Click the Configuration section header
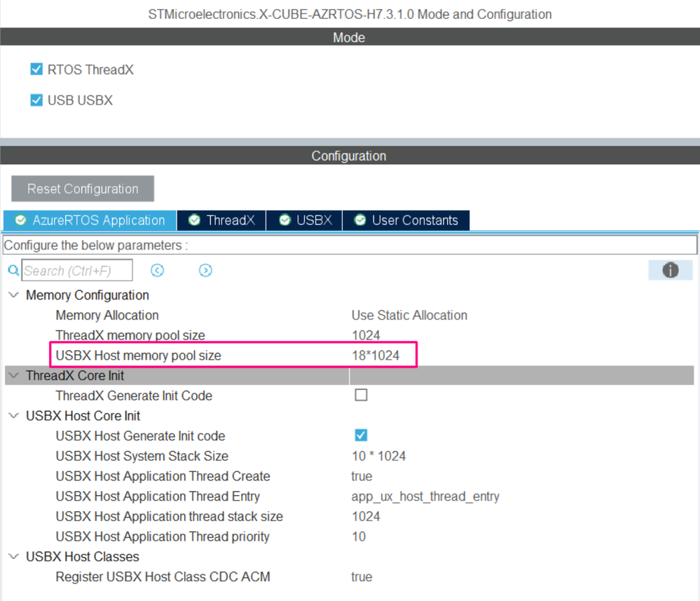Screen dimensions: 700x601 (x=350, y=156)
